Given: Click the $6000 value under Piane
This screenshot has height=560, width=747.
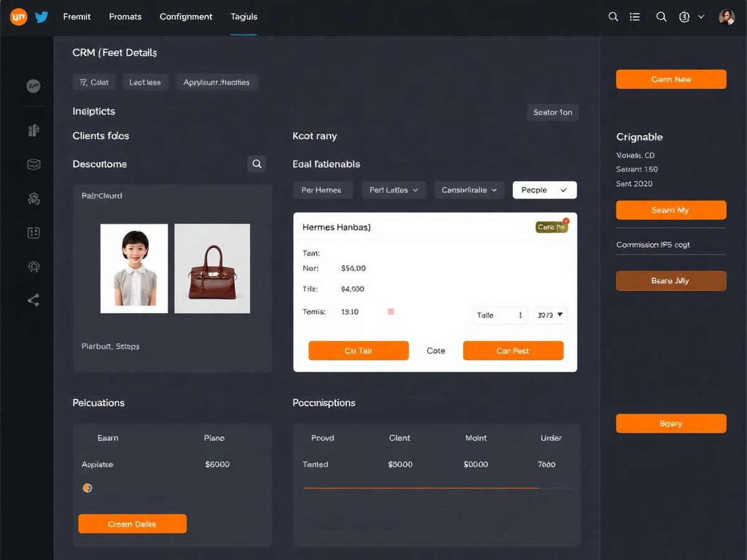Looking at the screenshot, I should pos(217,464).
